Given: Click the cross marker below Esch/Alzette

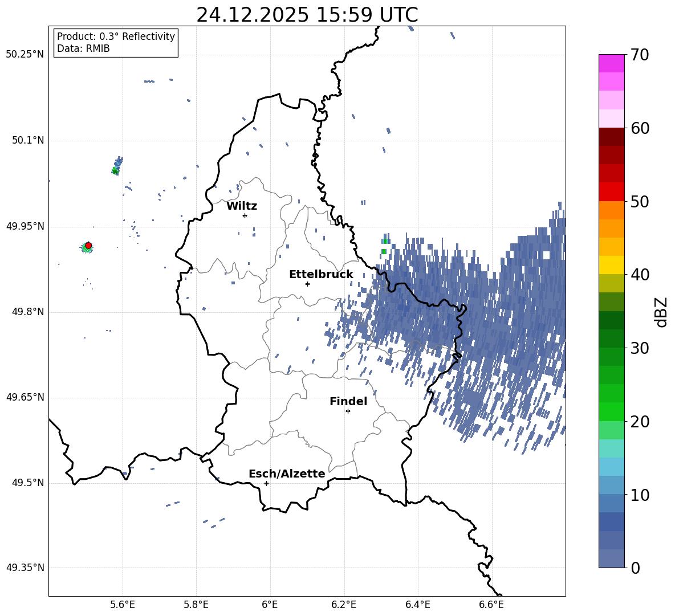Looking at the screenshot, I should [266, 483].
